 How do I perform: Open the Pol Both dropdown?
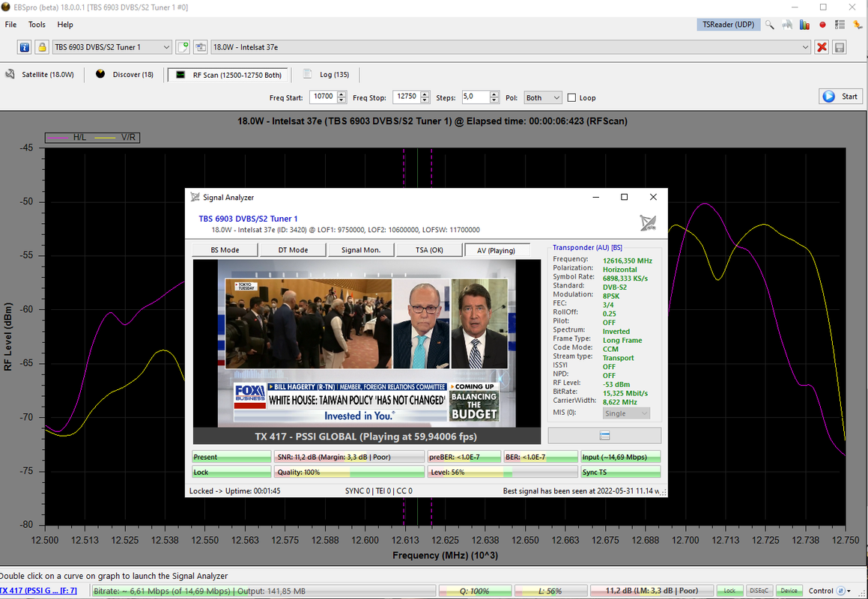[x=542, y=97]
